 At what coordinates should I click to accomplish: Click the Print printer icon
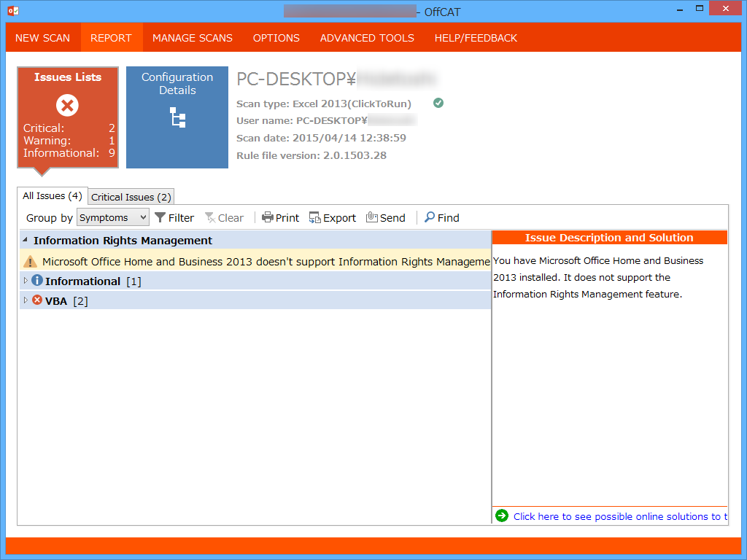[x=268, y=217]
